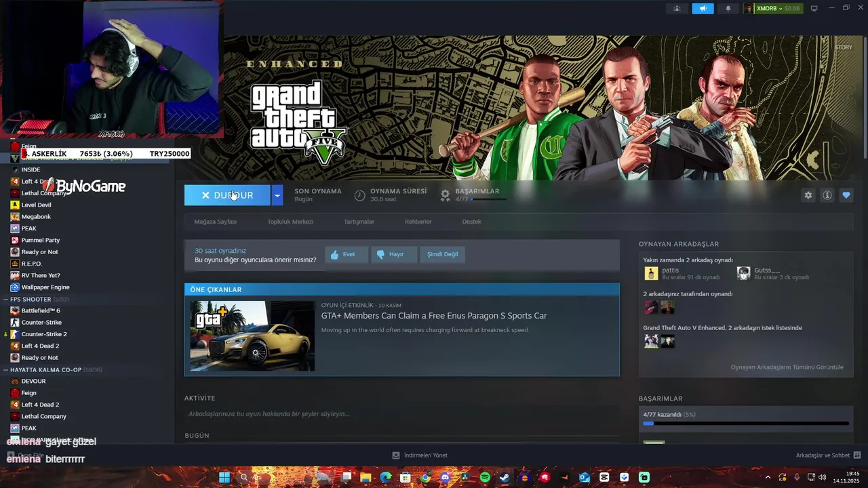Click the Level Devil game icon
Image resolution: width=868 pixels, height=488 pixels.
click(15, 205)
